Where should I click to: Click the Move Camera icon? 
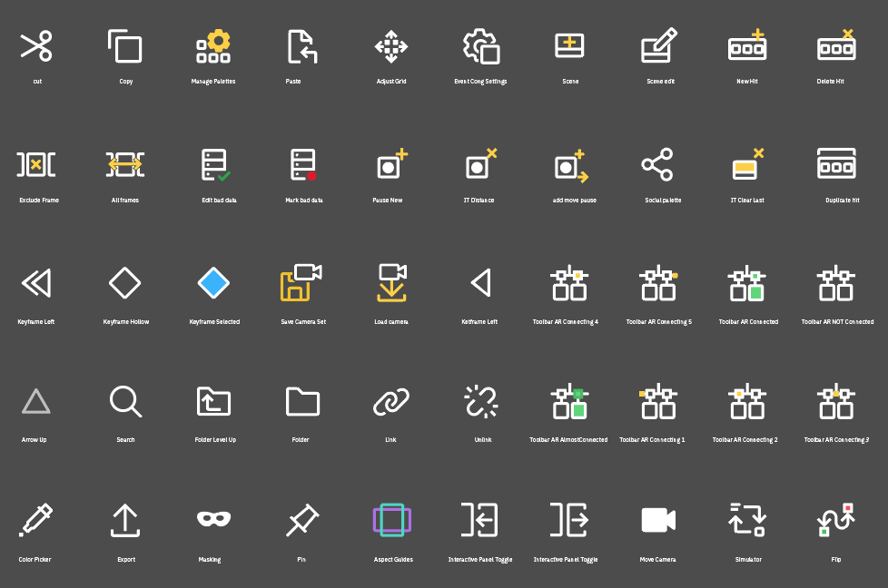(658, 519)
